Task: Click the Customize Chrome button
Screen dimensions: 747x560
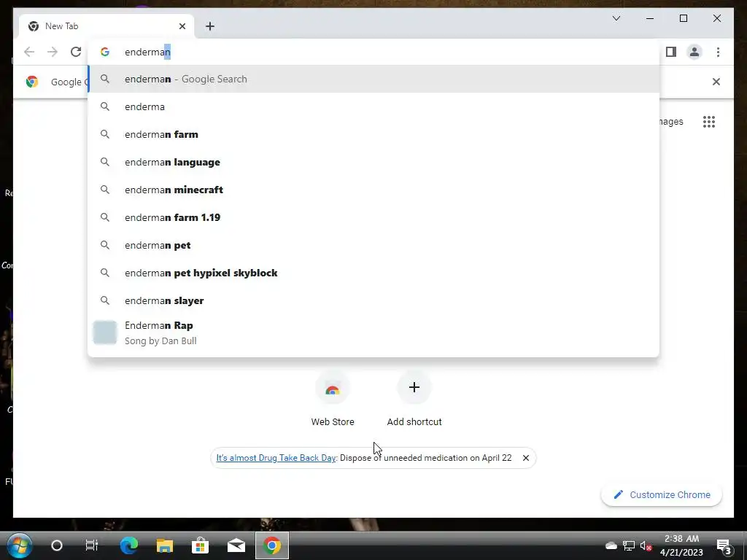Action: click(662, 495)
